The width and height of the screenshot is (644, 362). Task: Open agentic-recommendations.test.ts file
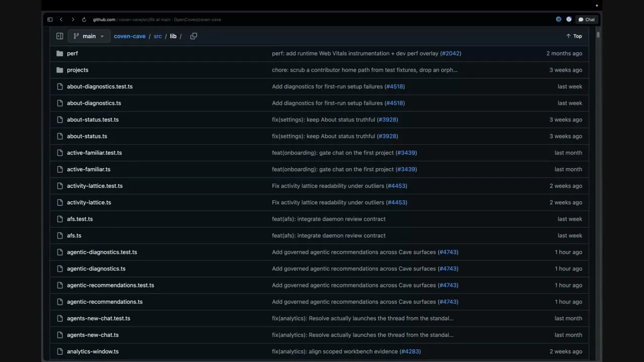(x=110, y=286)
